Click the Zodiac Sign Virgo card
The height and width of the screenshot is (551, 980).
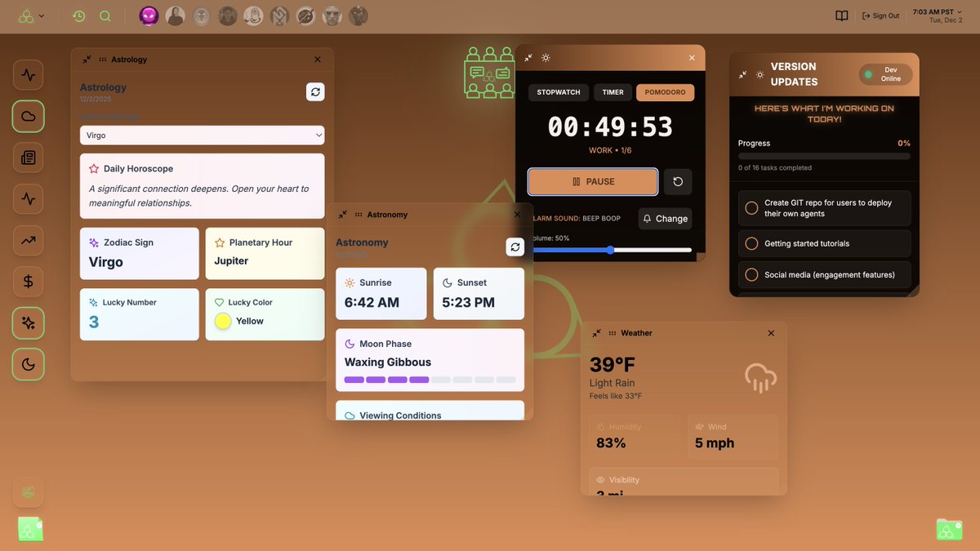(140, 253)
